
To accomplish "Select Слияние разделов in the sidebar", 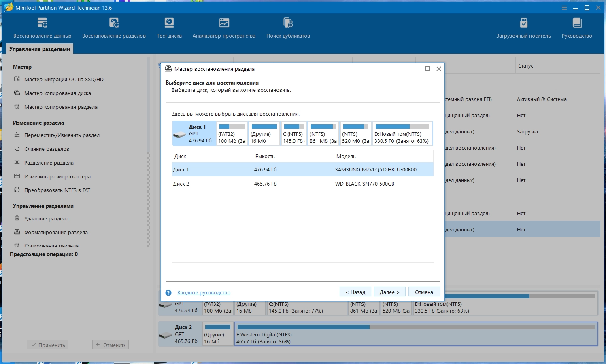I will (47, 149).
